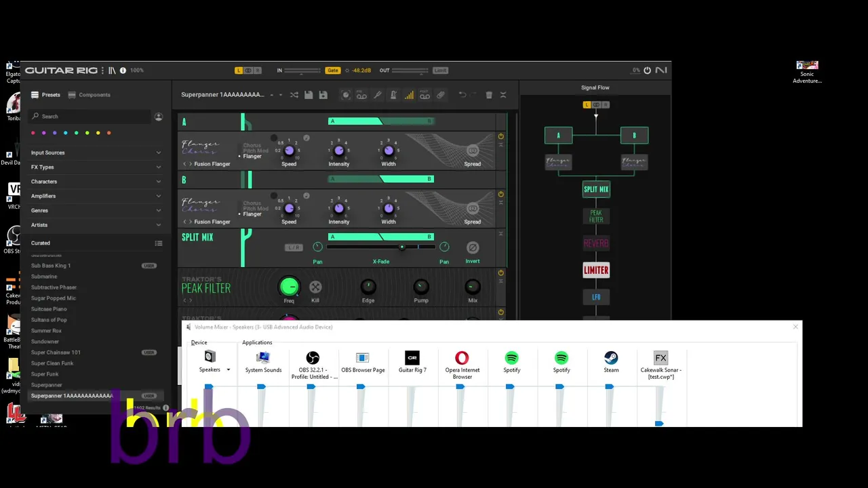The image size is (868, 488).
Task: Click the Steam icon in Volume Mixer
Action: (x=611, y=357)
